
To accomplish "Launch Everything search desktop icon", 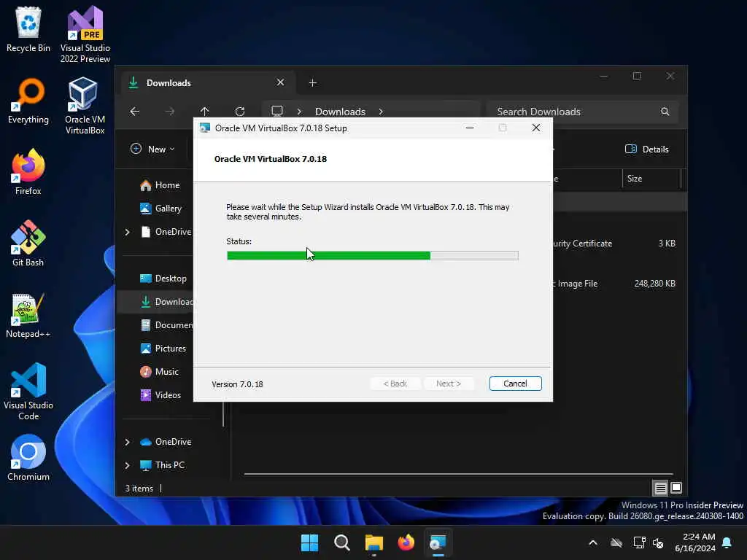I will [28, 101].
